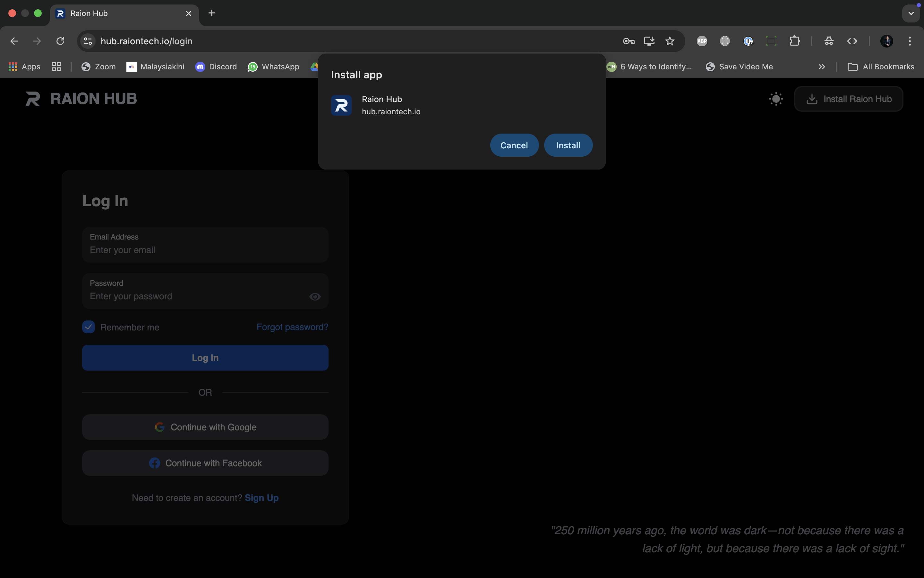Click the browser forward arrow
924x578 pixels.
coord(37,41)
